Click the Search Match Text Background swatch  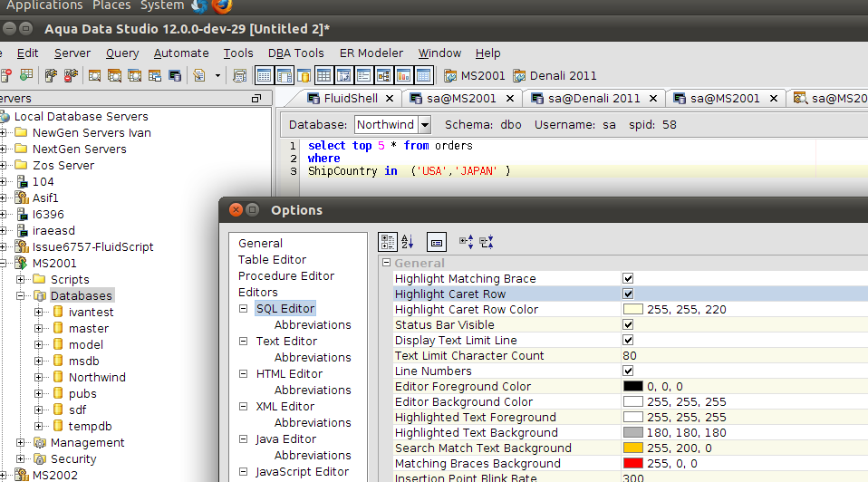click(x=633, y=448)
